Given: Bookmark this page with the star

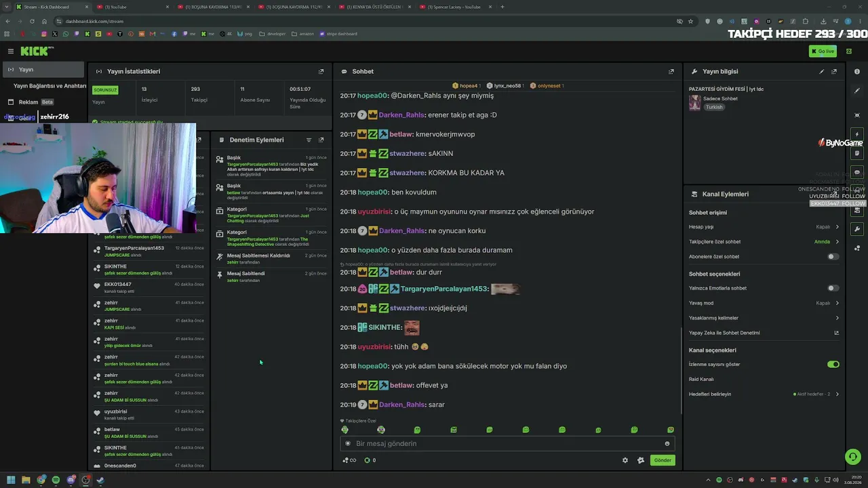Looking at the screenshot, I should pyautogui.click(x=691, y=21).
